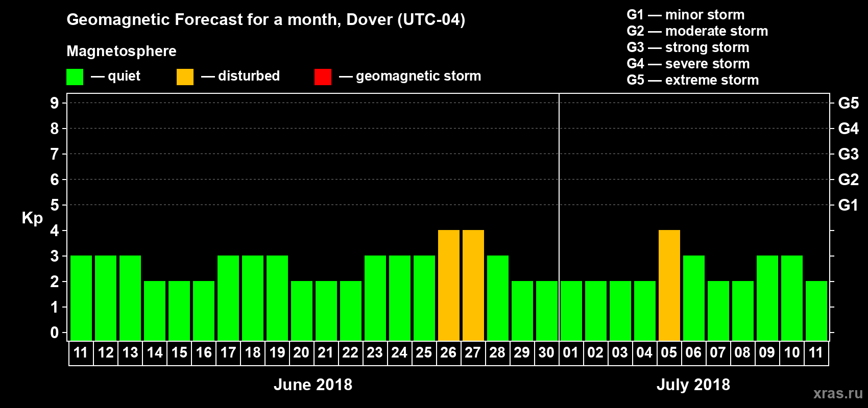868x408 pixels.
Task: Click 'G1 — minor storm' legend line
Action: (686, 15)
